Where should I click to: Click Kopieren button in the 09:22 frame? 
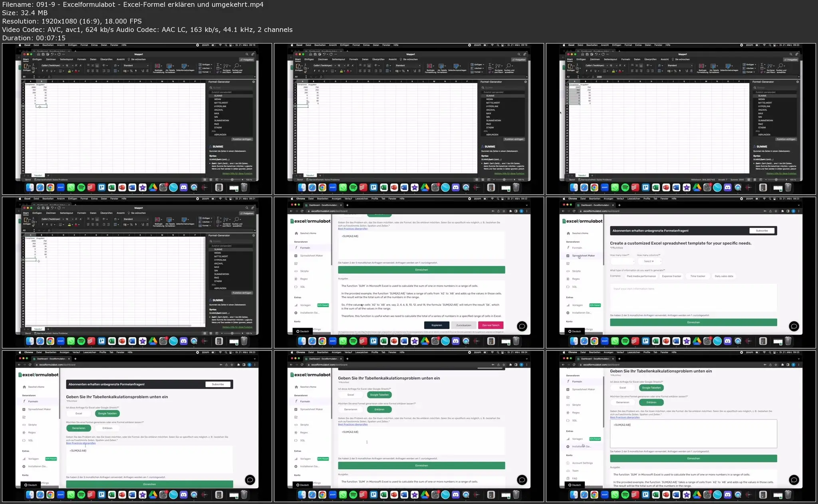[x=437, y=325]
